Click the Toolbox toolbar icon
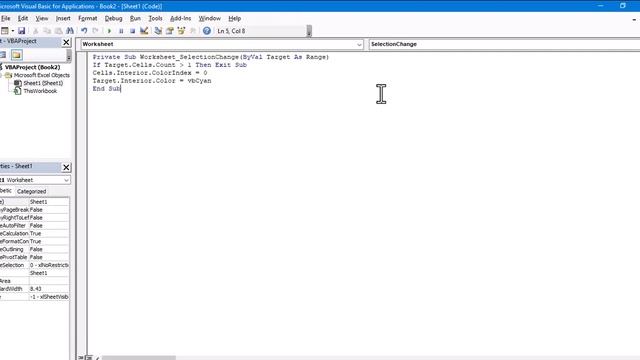 193,31
